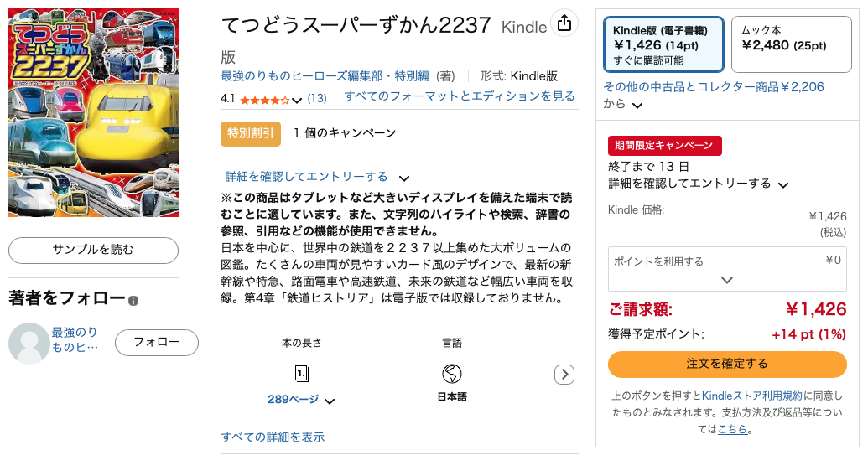This screenshot has height=455, width=868.
Task: Click the book cover thumbnail
Action: pyautogui.click(x=93, y=112)
